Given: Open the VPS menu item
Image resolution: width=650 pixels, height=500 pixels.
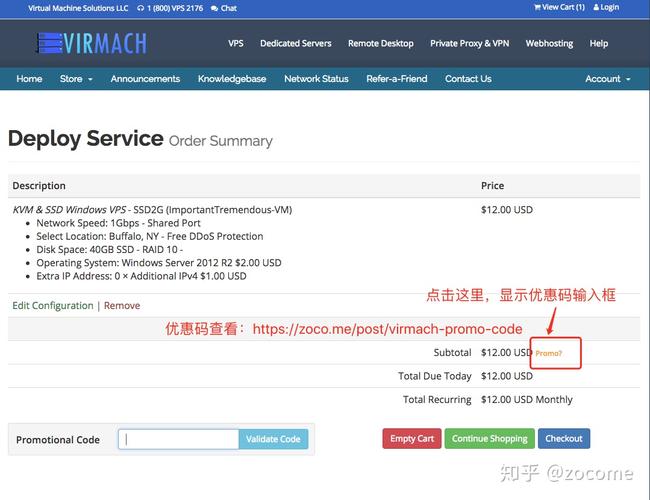Looking at the screenshot, I should point(236,43).
